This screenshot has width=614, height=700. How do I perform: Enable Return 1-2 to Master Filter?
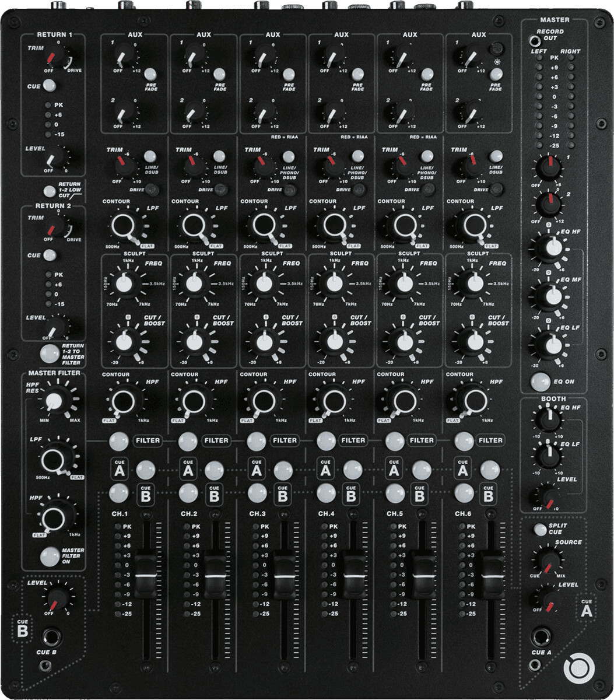50,352
